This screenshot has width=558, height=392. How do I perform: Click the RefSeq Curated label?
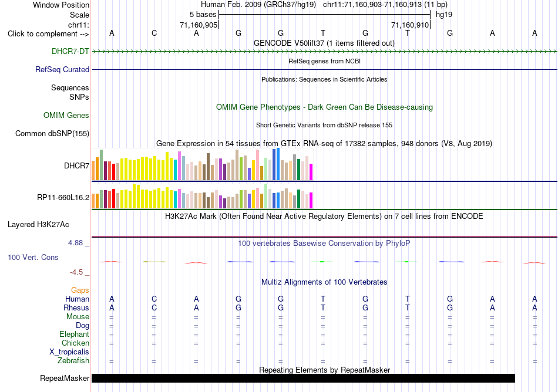click(x=62, y=69)
